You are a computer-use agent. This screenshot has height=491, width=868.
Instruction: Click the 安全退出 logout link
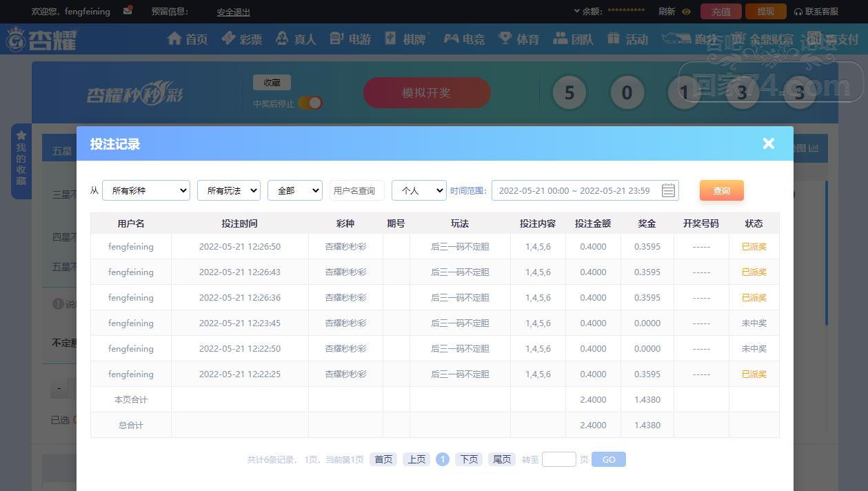point(233,12)
